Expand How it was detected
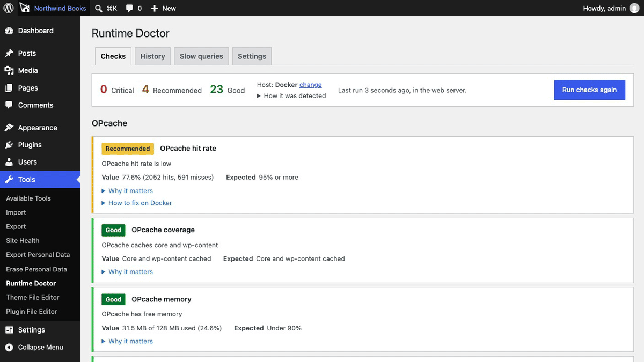 291,95
